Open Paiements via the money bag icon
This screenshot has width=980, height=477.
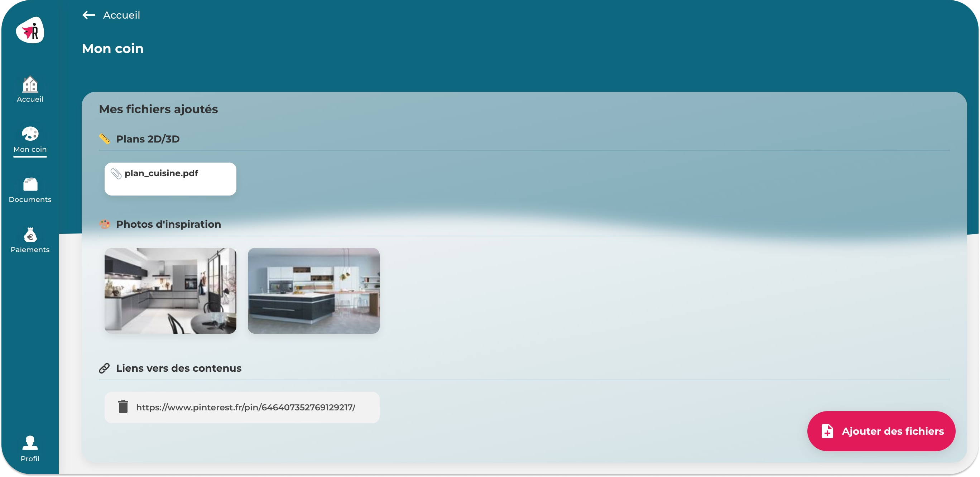pos(30,235)
